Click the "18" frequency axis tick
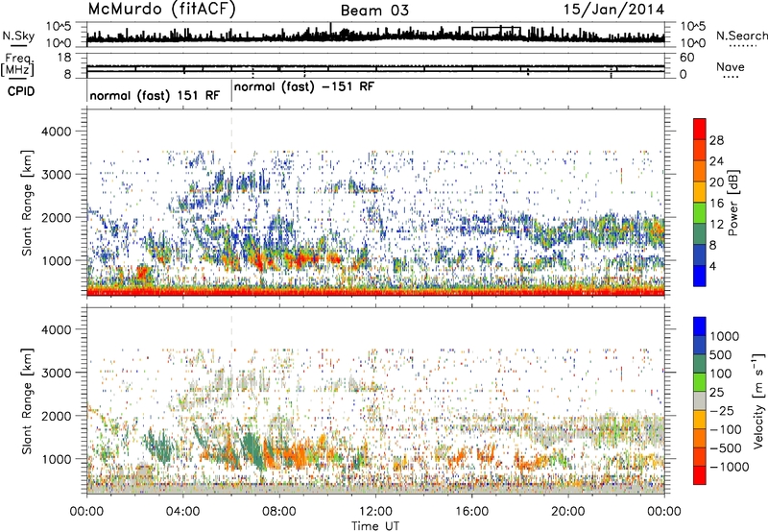This screenshot has height=532, width=768. (64, 58)
